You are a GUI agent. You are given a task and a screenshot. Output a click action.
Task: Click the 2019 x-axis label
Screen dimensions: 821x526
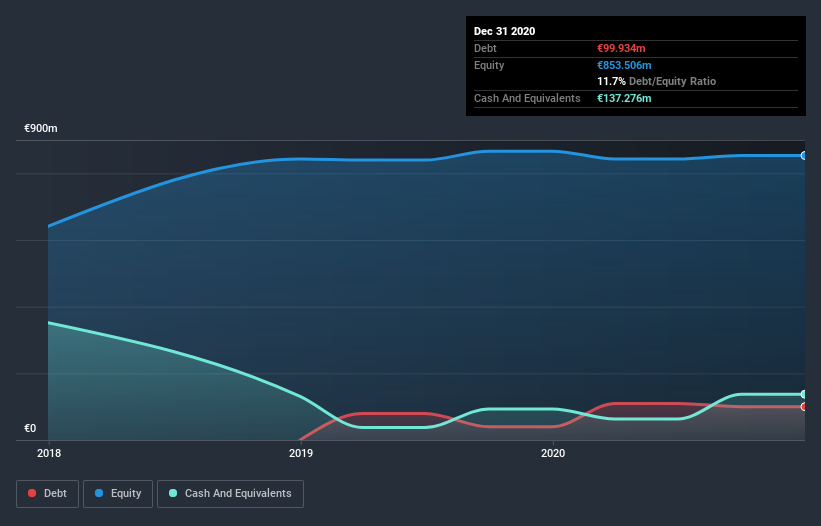click(301, 453)
